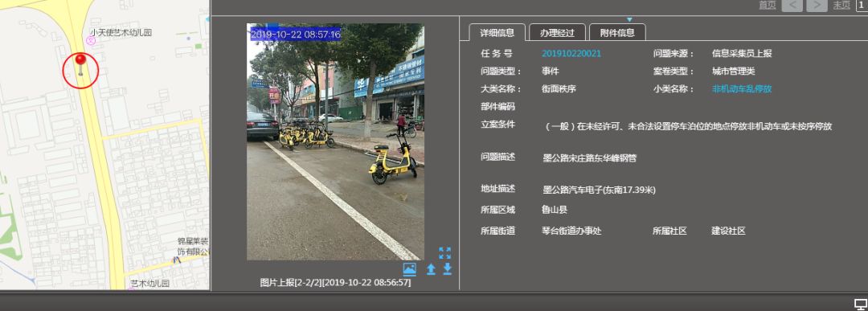This screenshot has width=868, height=311.
Task: Click the pink kindergarten marker icon on the map
Action: click(x=92, y=40)
